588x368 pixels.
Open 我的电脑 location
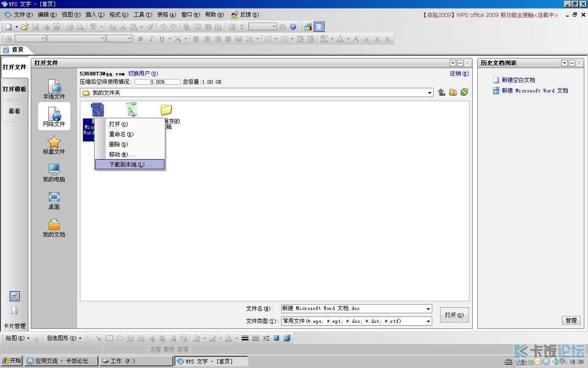54,173
